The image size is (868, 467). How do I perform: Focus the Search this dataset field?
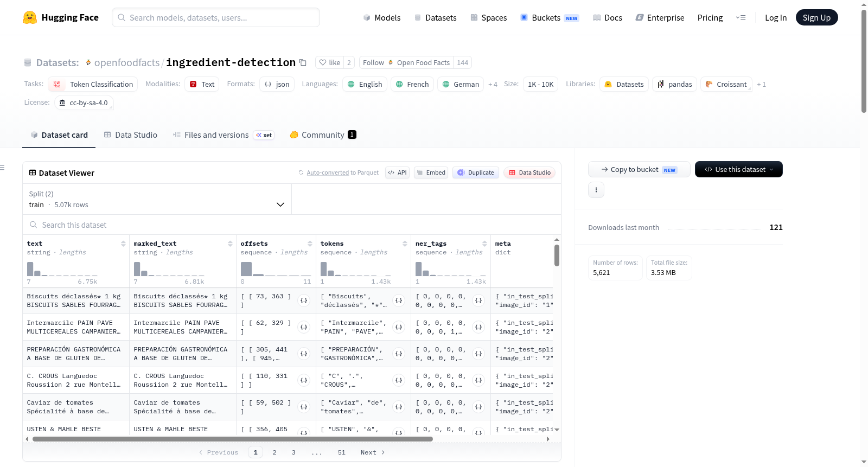tap(292, 225)
